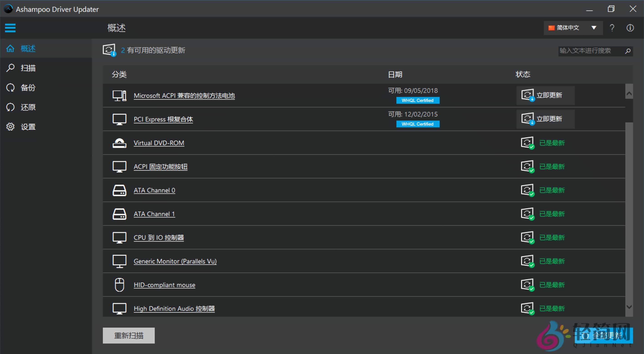Open the PCI Express 根复合体 driver link
Viewport: 644px width, 354px height.
pos(163,119)
